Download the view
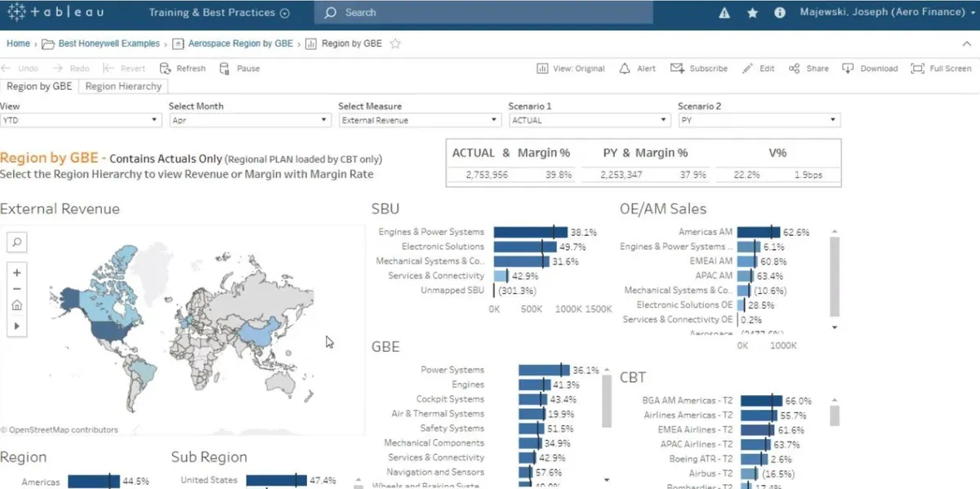Viewport: 980px width, 489px height. 870,69
